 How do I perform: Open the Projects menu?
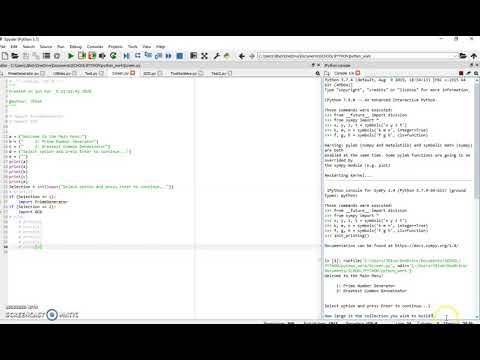pos(115,47)
